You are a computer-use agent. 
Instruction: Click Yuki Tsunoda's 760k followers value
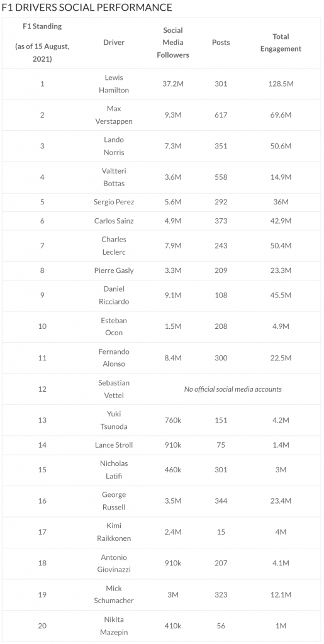point(173,420)
